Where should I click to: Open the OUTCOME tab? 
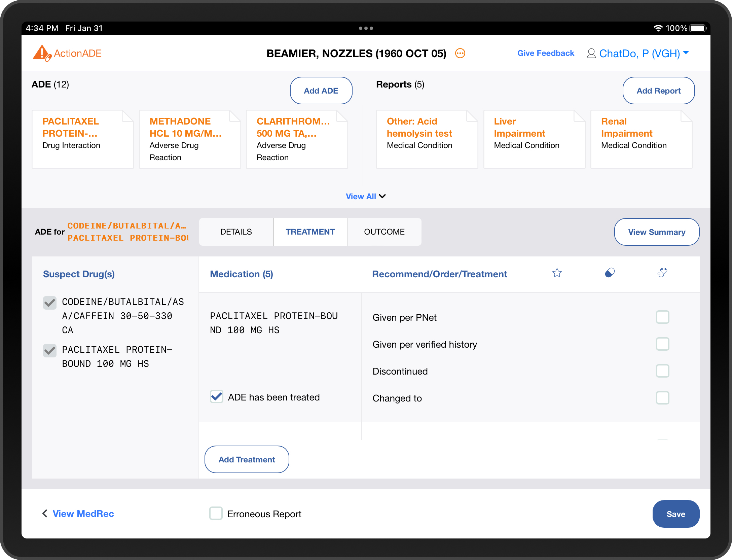(384, 232)
